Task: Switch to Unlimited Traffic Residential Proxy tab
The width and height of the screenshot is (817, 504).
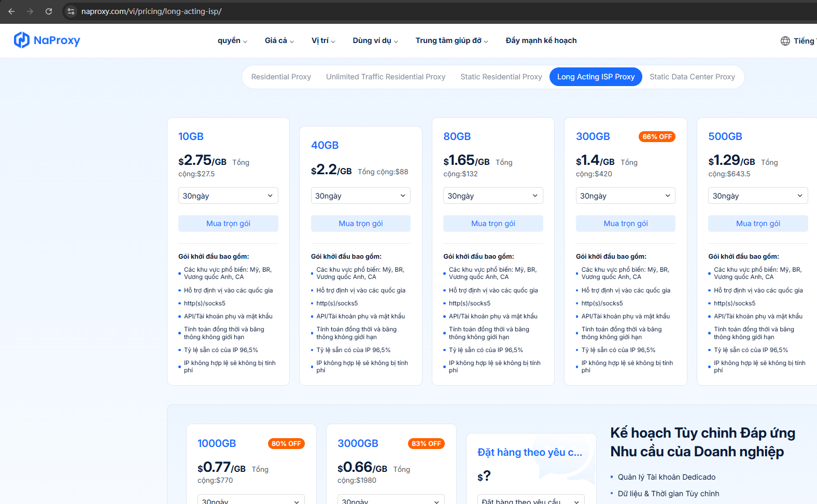Action: coord(386,77)
